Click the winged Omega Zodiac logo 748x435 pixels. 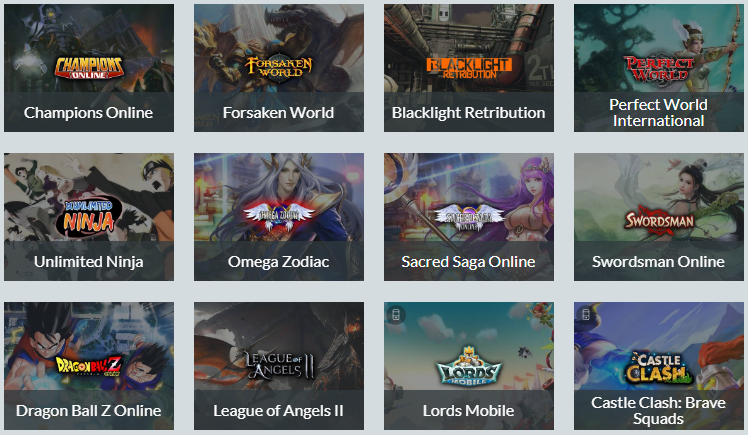279,215
